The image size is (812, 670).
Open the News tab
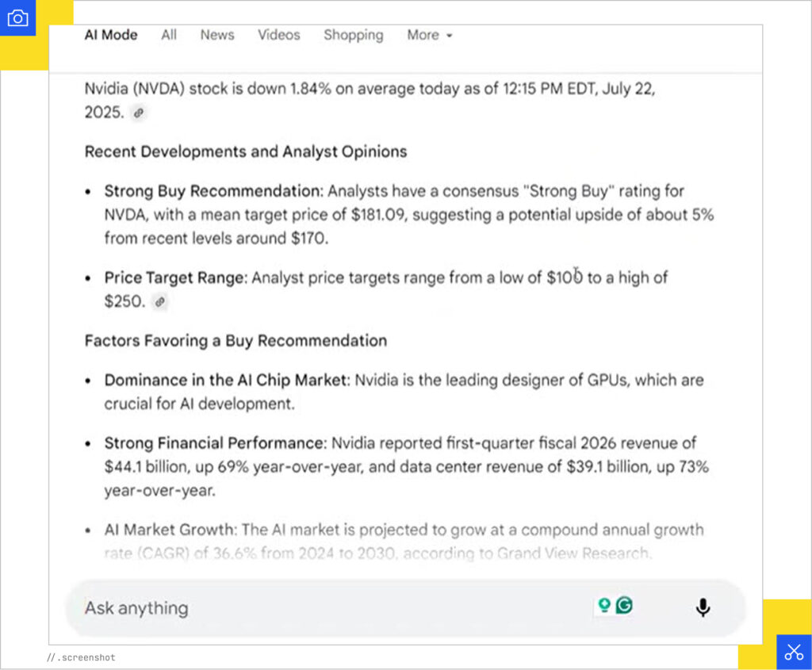216,35
